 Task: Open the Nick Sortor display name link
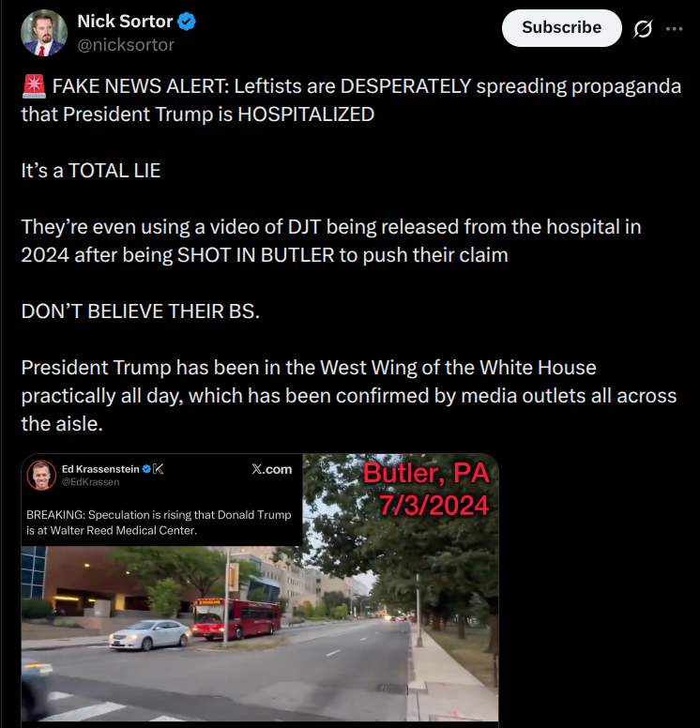click(x=125, y=22)
